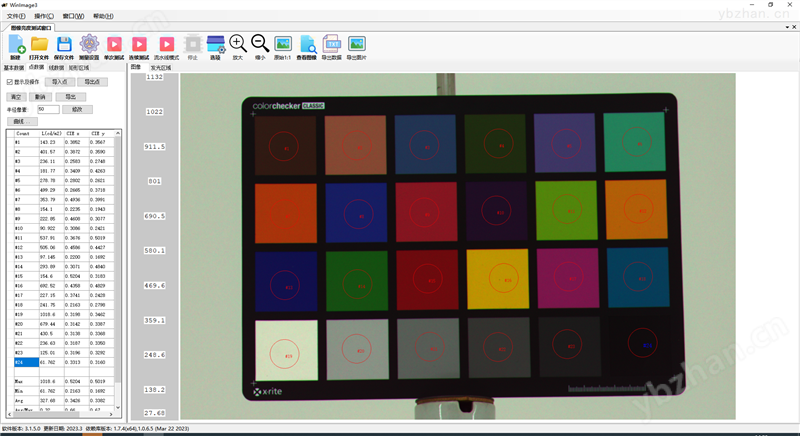Click horizontal scrollbar right arrow under table
Viewport: 800px width, 436px height.
click(x=111, y=415)
